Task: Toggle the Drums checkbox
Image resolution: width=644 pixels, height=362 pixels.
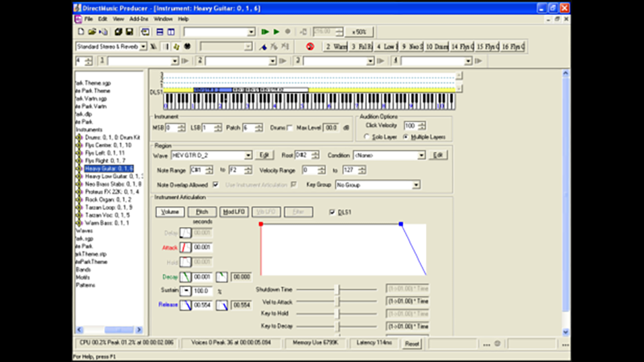Action: point(290,128)
